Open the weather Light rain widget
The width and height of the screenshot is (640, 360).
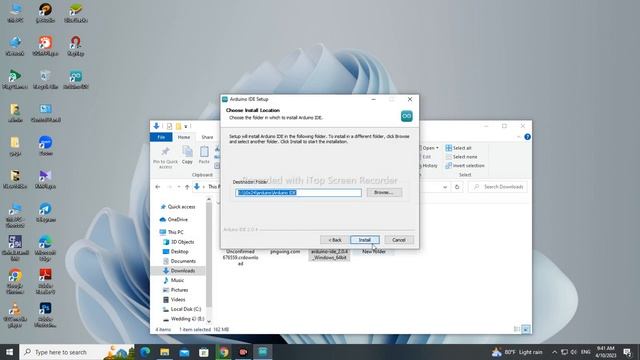[518, 352]
